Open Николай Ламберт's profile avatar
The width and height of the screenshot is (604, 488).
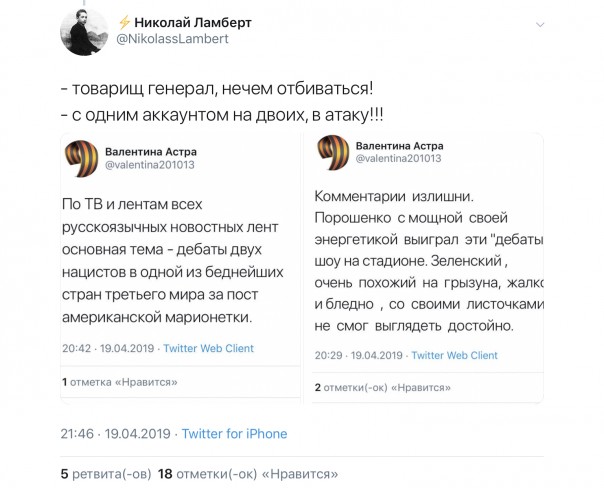85,31
